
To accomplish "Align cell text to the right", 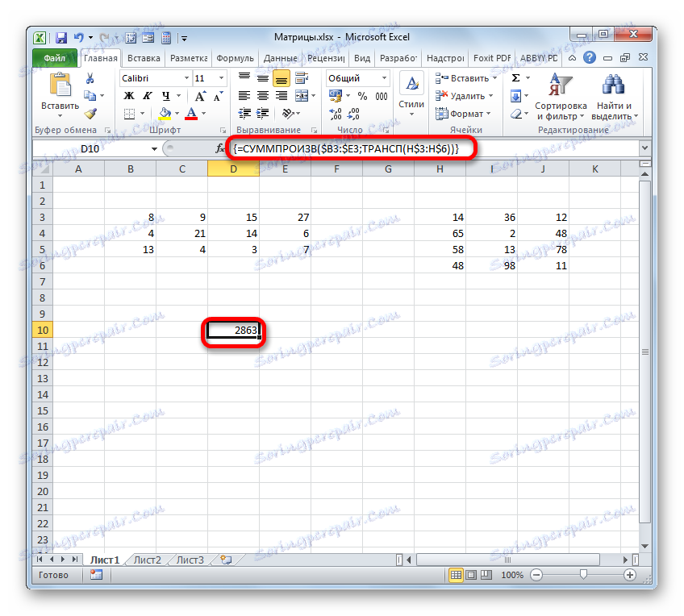I will tap(282, 96).
